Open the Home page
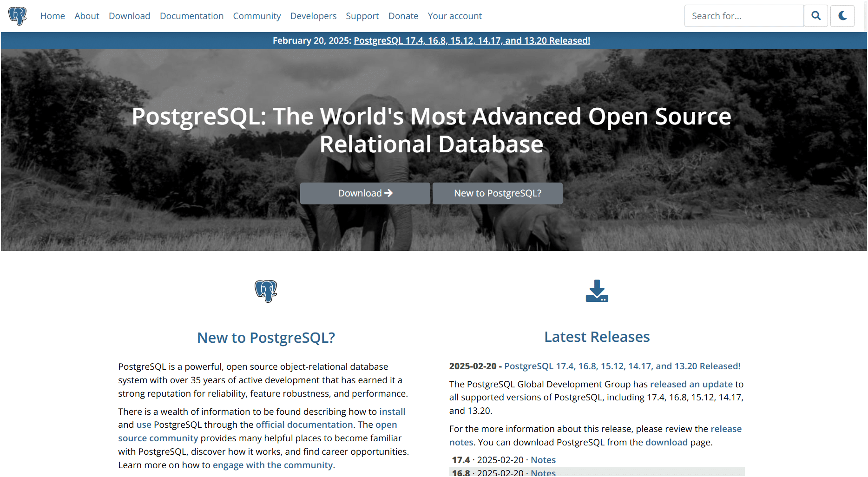 (x=53, y=15)
